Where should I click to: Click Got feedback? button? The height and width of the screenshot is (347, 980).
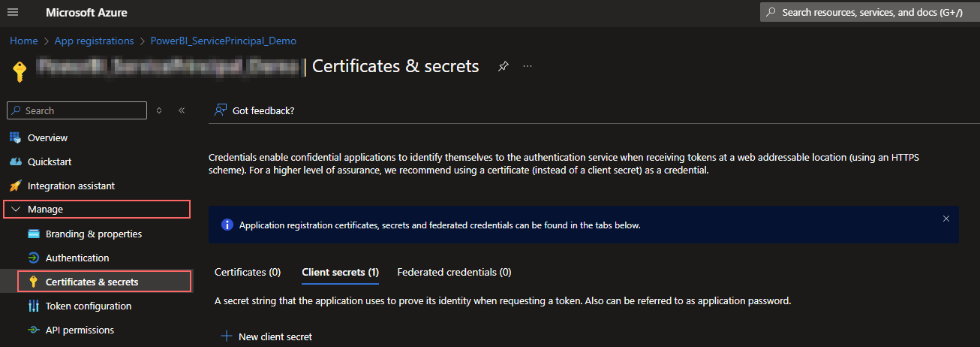point(254,110)
